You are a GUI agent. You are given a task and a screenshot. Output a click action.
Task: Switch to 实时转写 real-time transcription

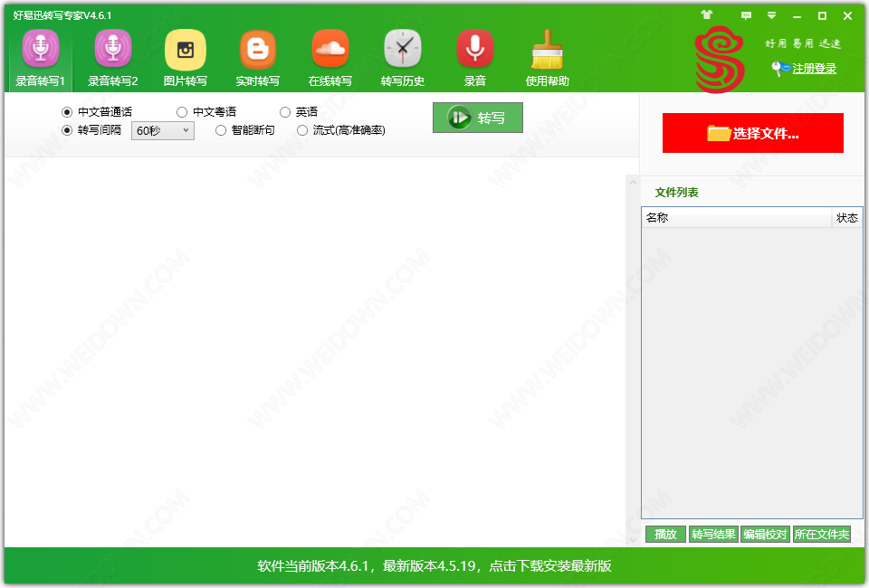pyautogui.click(x=258, y=59)
